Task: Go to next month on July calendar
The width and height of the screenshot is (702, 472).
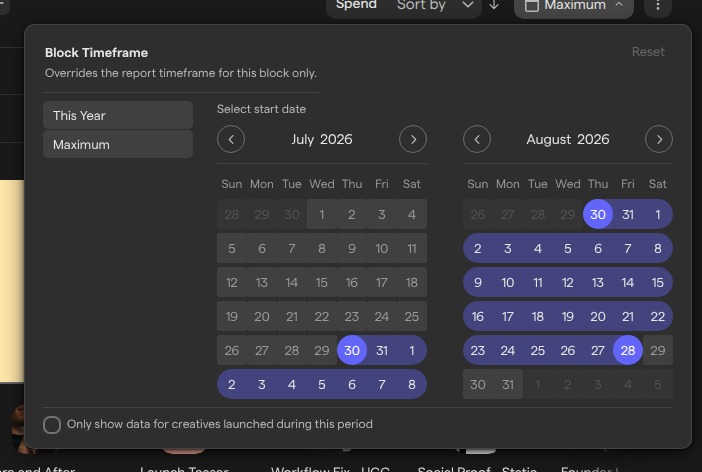Action: click(x=413, y=139)
